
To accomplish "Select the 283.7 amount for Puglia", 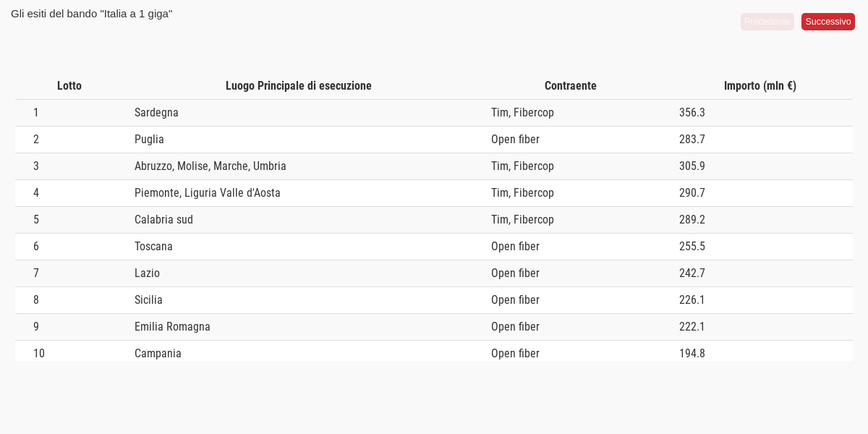I will click(692, 140).
